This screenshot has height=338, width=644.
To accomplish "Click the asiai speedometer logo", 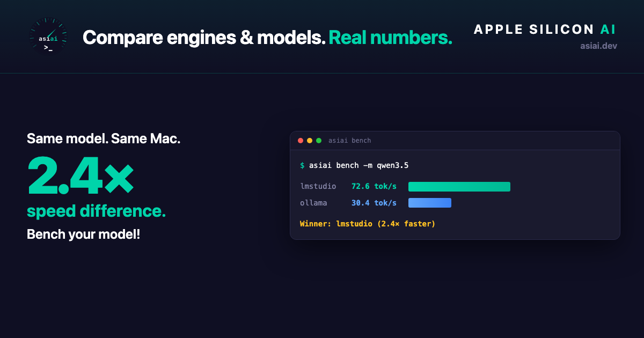I will 48,37.
